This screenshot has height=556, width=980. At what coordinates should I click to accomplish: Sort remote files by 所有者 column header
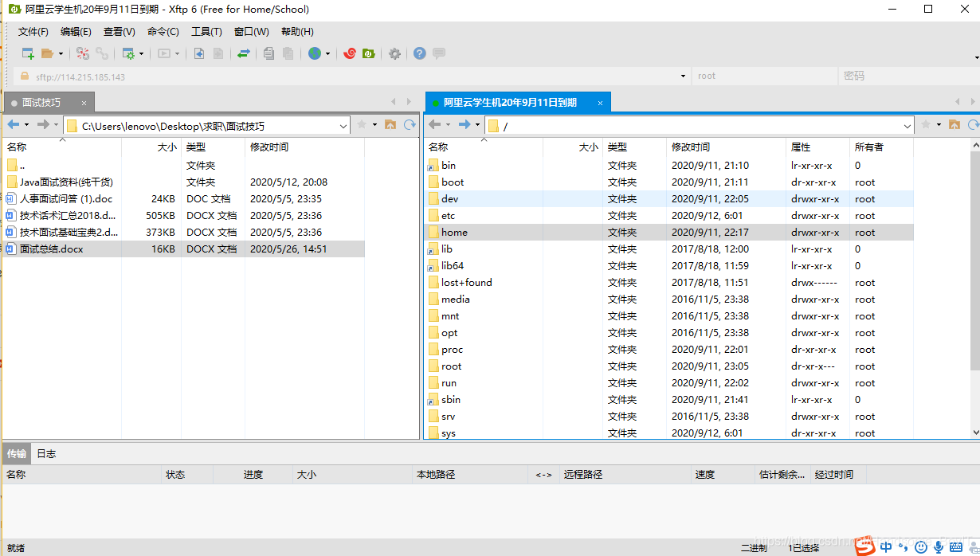point(881,147)
